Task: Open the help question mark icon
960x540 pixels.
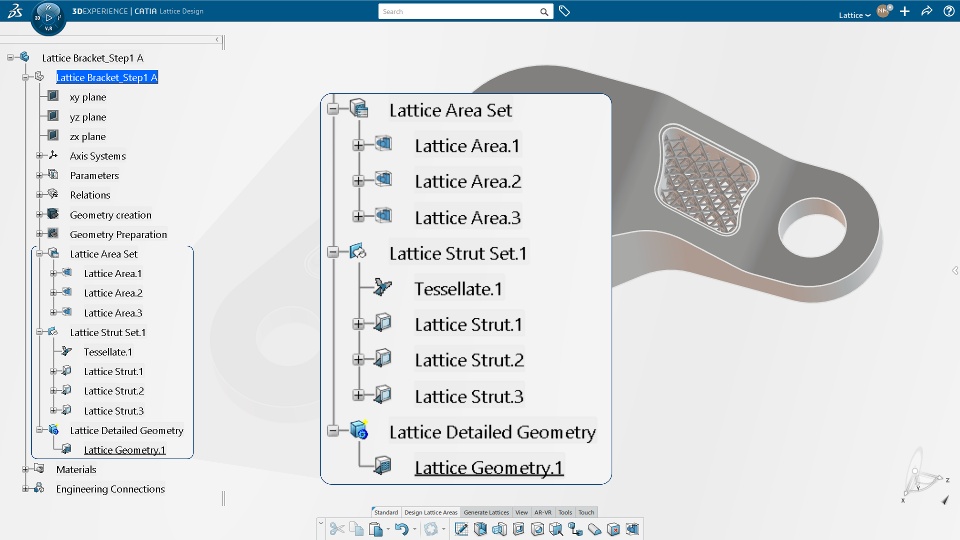Action: (949, 11)
